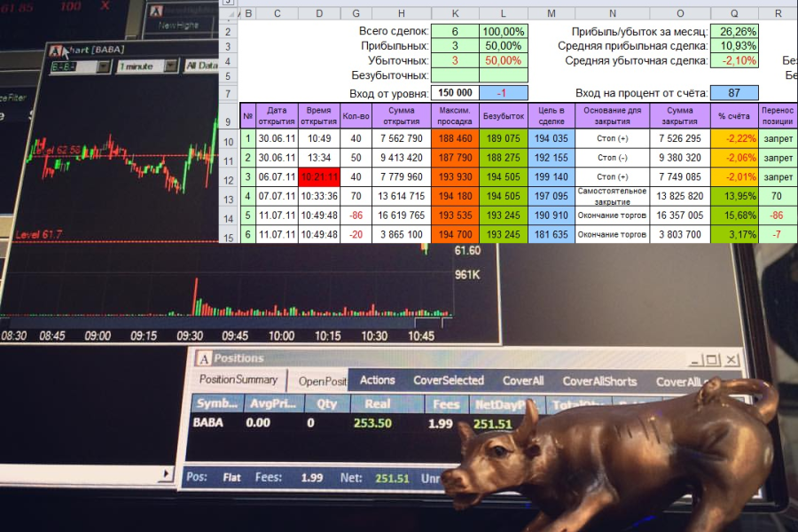Click the monthly profit cell 26,26%
The width and height of the screenshot is (798, 532).
pos(734,32)
